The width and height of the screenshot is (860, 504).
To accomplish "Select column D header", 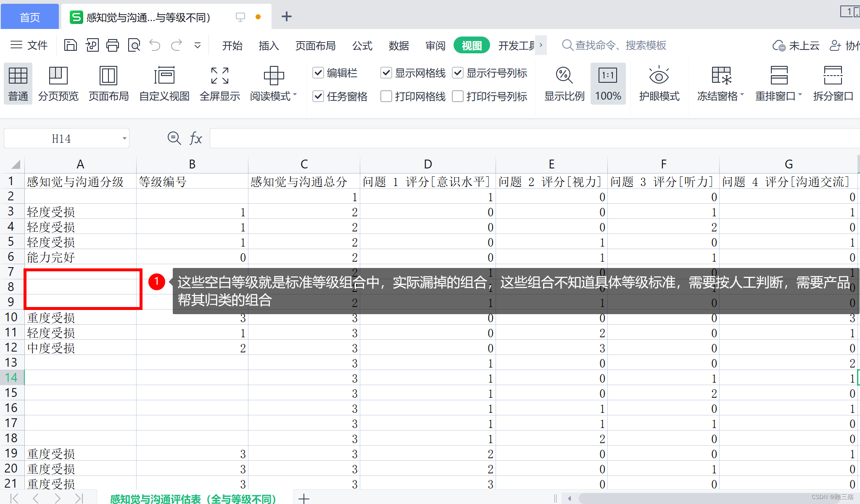I will click(x=428, y=164).
